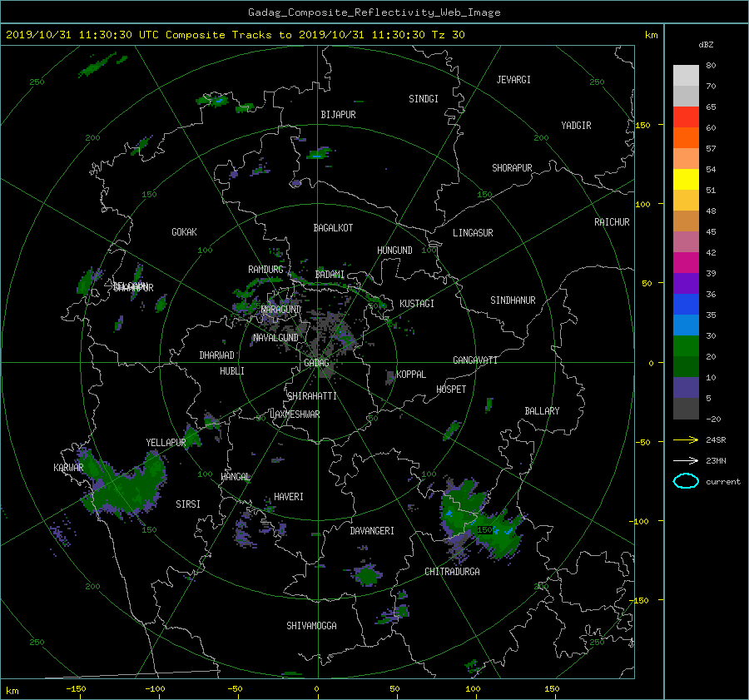This screenshot has width=749, height=700.
Task: Select the GANGAVATI label
Action: [x=475, y=360]
